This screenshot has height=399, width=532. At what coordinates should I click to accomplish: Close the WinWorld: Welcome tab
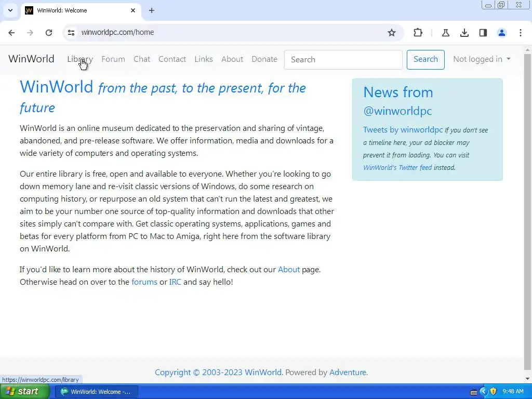pyautogui.click(x=133, y=10)
